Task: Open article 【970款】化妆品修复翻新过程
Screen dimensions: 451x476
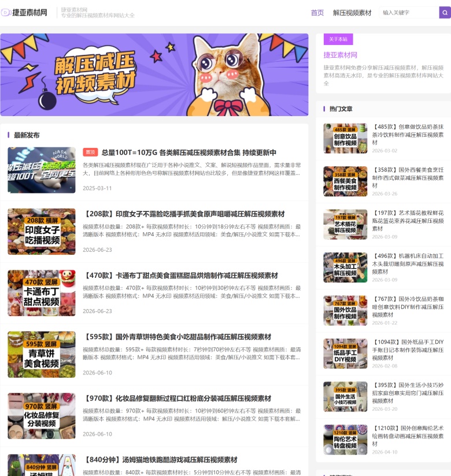Action: 177,399
